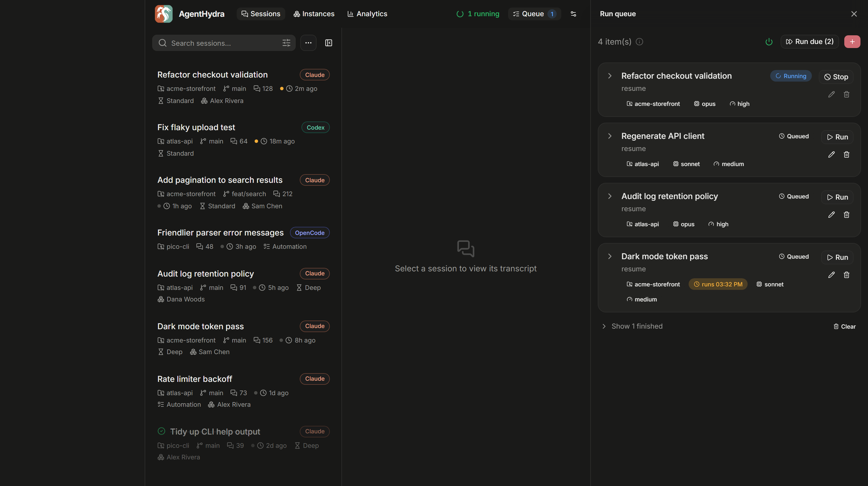The image size is (868, 486).
Task: Open Friendlier parser error messages session
Action: pos(243,239)
